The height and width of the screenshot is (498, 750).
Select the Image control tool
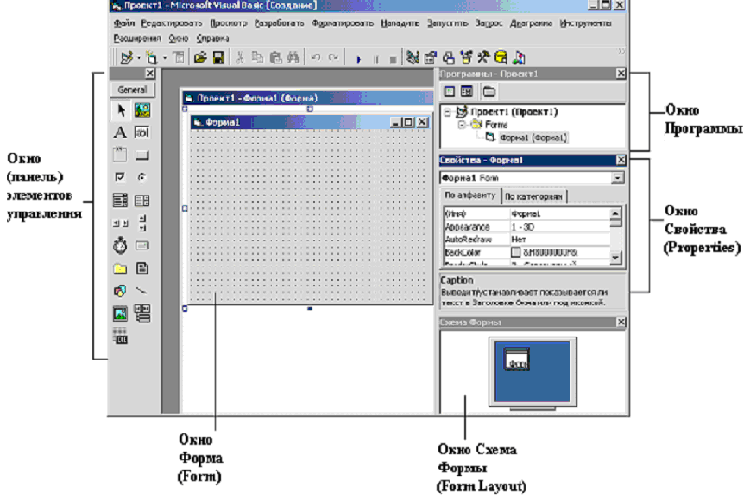[x=120, y=314]
